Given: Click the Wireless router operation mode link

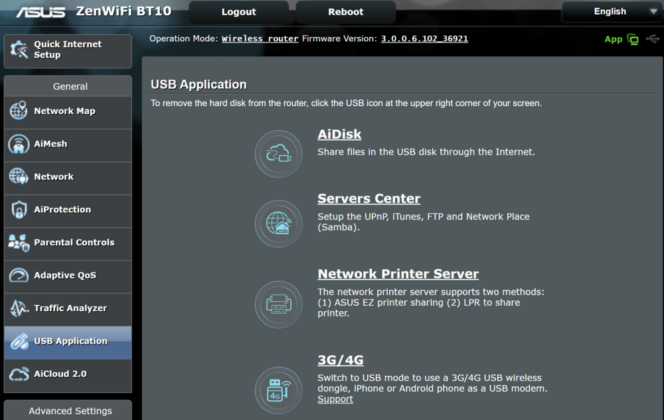Looking at the screenshot, I should [x=260, y=39].
